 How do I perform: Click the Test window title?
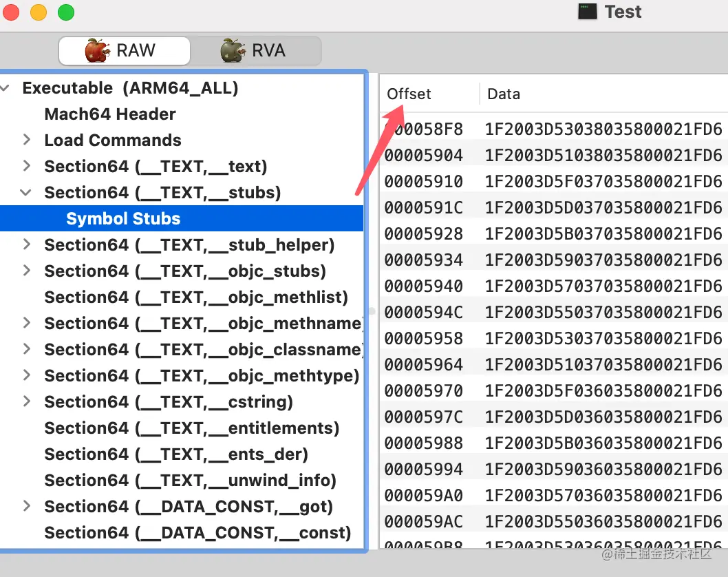[x=623, y=12]
